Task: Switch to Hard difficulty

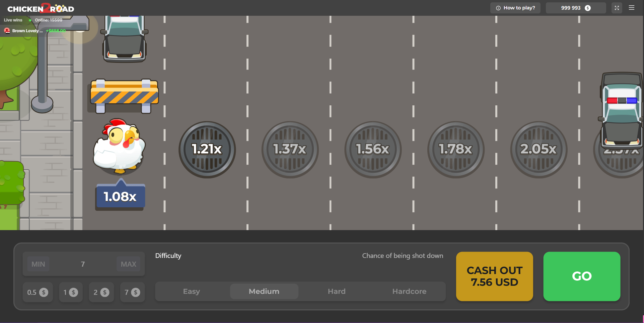Action: [x=337, y=291]
